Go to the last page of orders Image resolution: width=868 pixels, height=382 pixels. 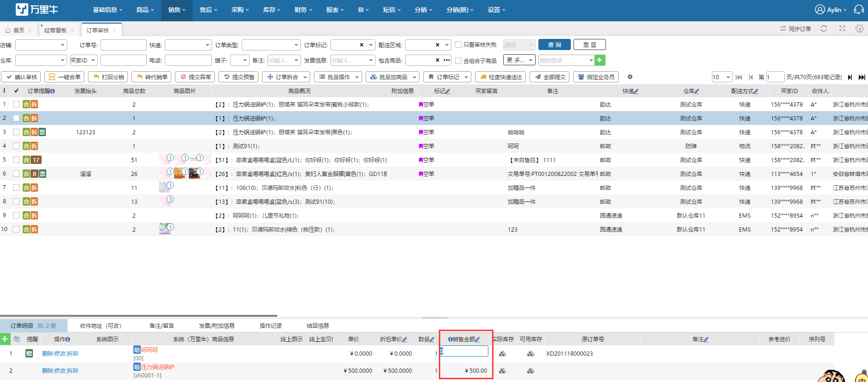862,77
